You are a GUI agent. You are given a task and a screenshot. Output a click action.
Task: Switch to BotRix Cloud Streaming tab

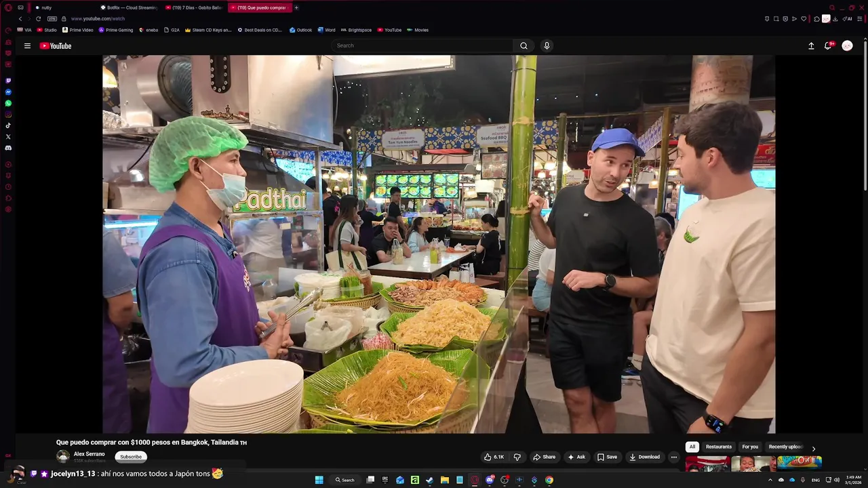[x=129, y=7]
